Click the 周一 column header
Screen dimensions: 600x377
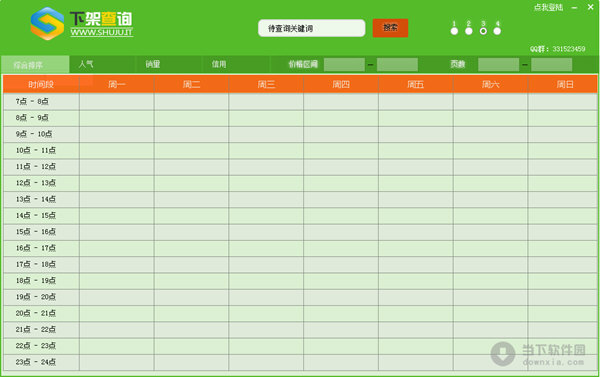[x=117, y=84]
